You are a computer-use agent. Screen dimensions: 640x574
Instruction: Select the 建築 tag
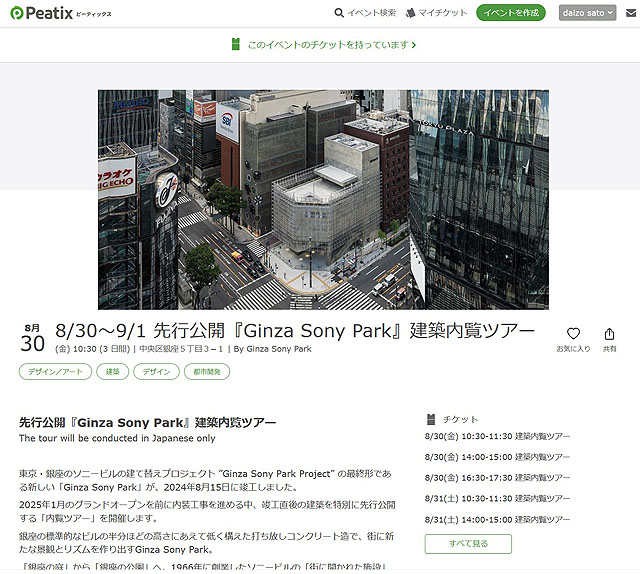(x=113, y=372)
